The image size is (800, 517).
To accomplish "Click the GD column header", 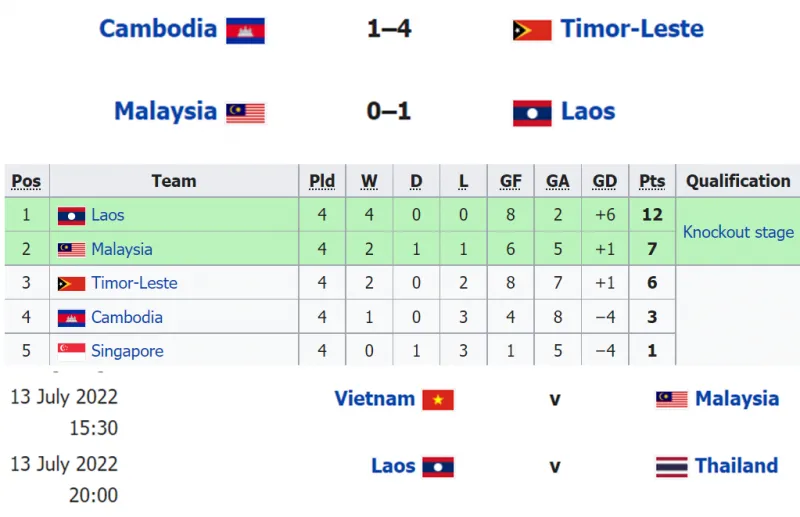I will [x=605, y=181].
